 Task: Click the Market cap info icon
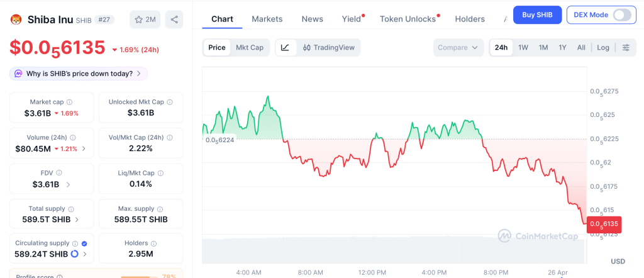pos(69,102)
